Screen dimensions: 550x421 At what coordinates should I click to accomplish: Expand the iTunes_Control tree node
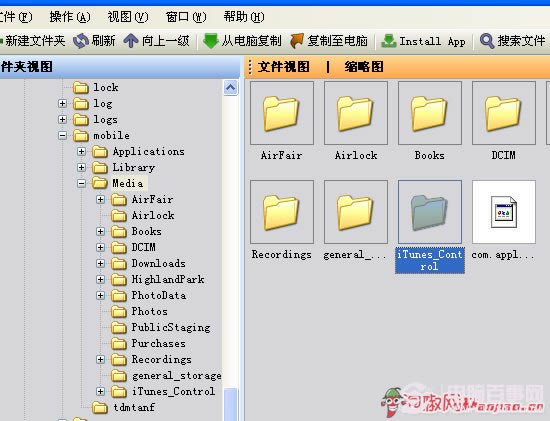point(101,391)
